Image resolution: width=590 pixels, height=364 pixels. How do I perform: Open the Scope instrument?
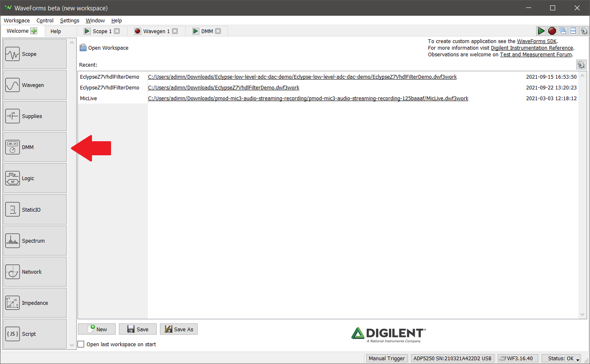click(35, 54)
